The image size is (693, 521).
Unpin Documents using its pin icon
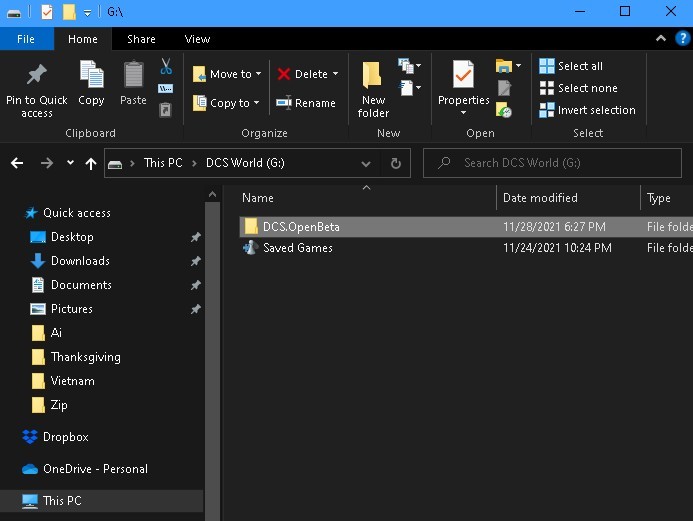point(195,285)
